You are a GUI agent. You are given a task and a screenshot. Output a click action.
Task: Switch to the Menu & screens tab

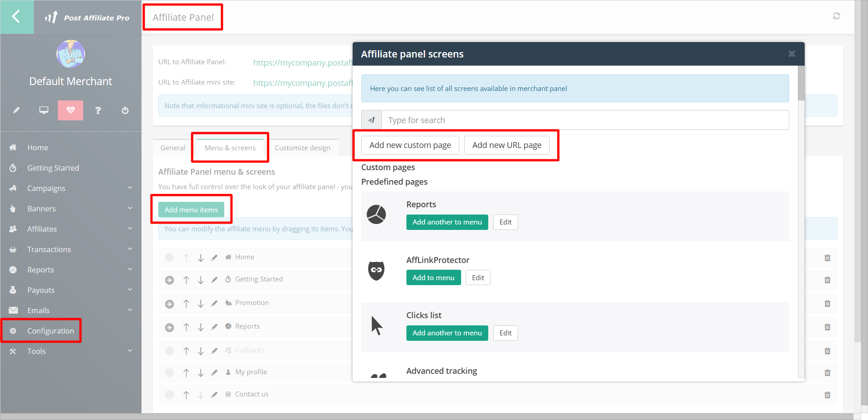(x=230, y=148)
